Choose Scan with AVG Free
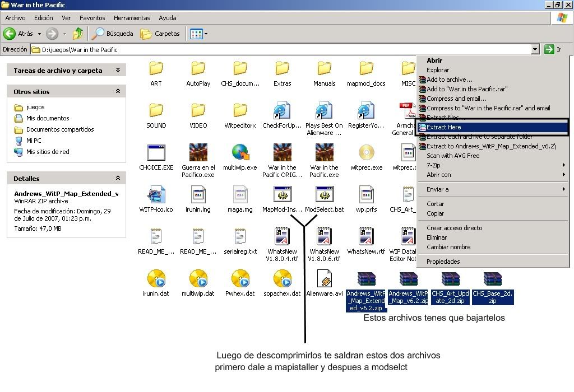Image resolution: width=574 pixels, height=392 pixels. point(493,156)
